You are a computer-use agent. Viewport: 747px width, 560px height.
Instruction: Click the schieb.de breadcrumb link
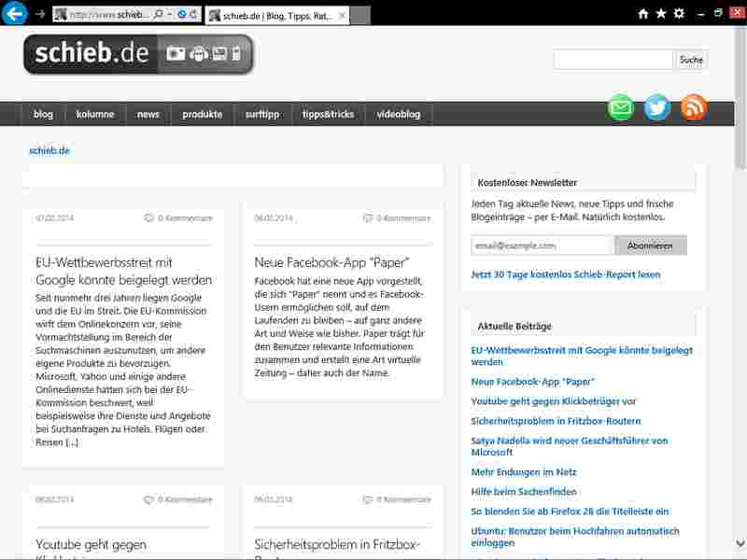point(49,151)
